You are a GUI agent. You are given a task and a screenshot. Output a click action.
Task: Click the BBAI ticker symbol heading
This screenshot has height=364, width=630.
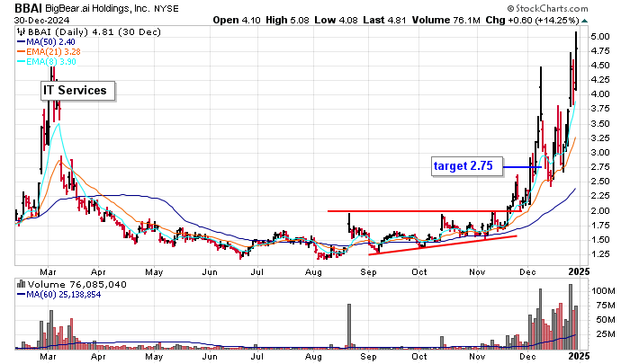tap(28, 8)
